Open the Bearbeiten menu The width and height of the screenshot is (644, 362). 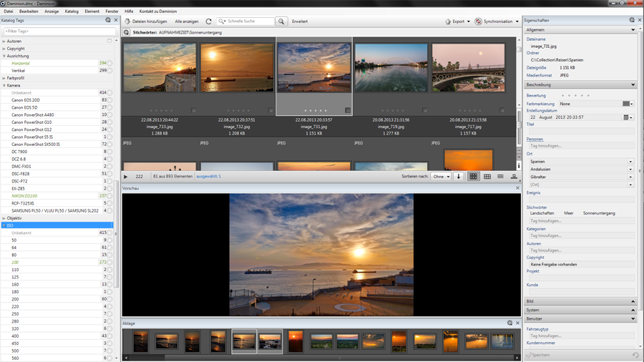pos(29,11)
